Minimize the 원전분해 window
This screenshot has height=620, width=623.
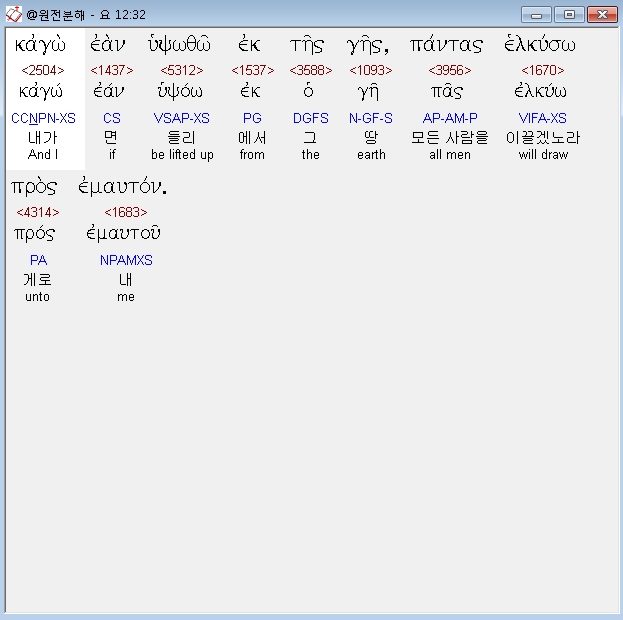pos(536,15)
